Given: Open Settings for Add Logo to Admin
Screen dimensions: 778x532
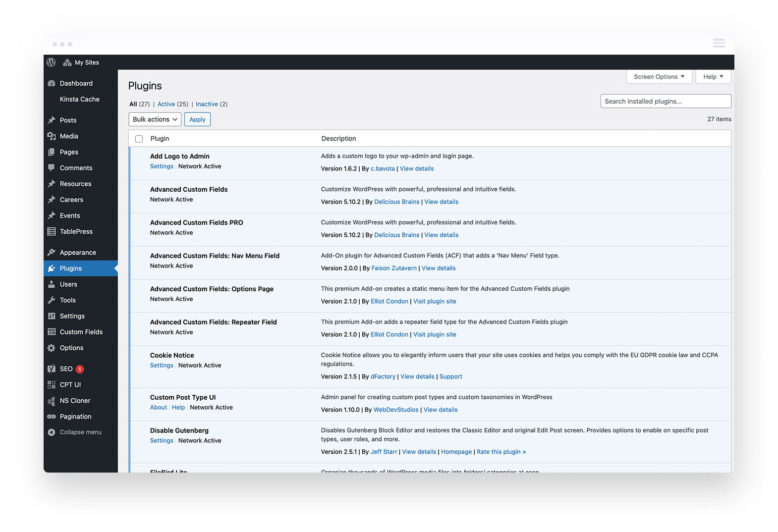Looking at the screenshot, I should (162, 166).
